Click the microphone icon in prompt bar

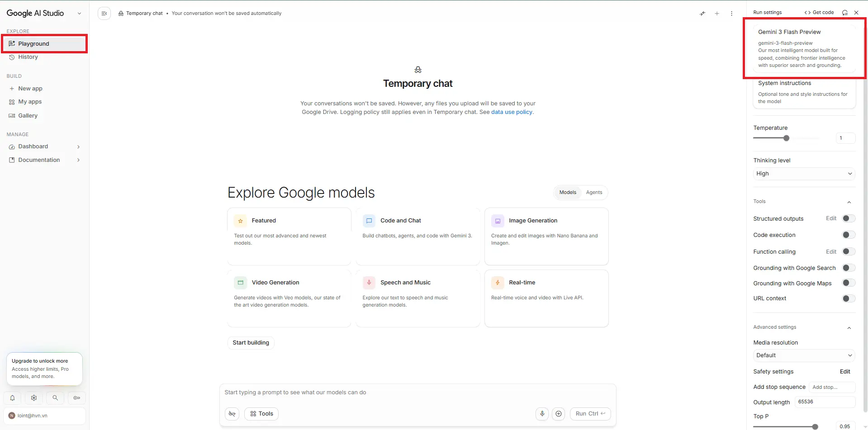point(542,414)
